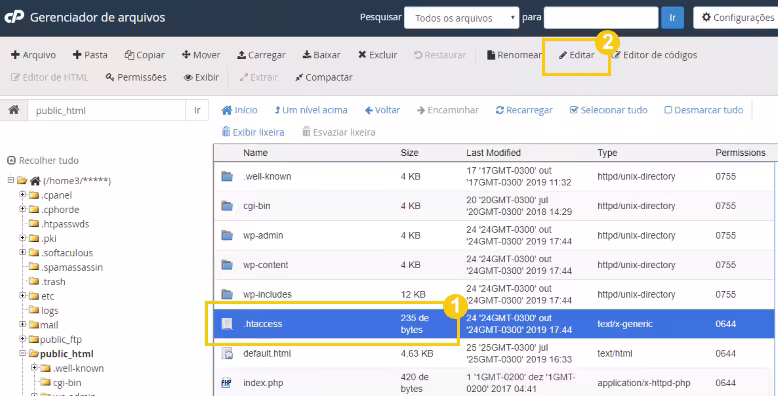Expand the etc folder node
Image resolution: width=778 pixels, height=396 pixels.
pyautogui.click(x=22, y=295)
